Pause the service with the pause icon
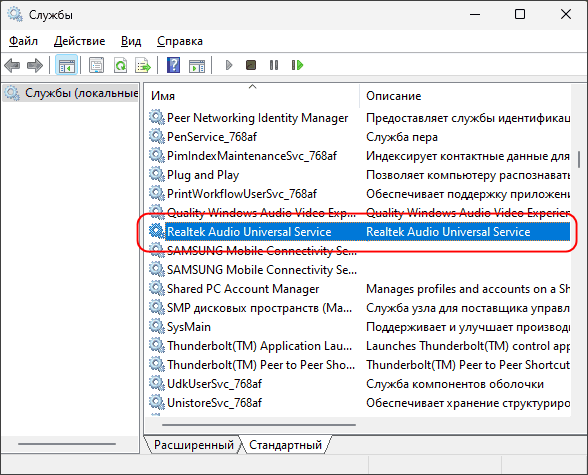 click(274, 66)
